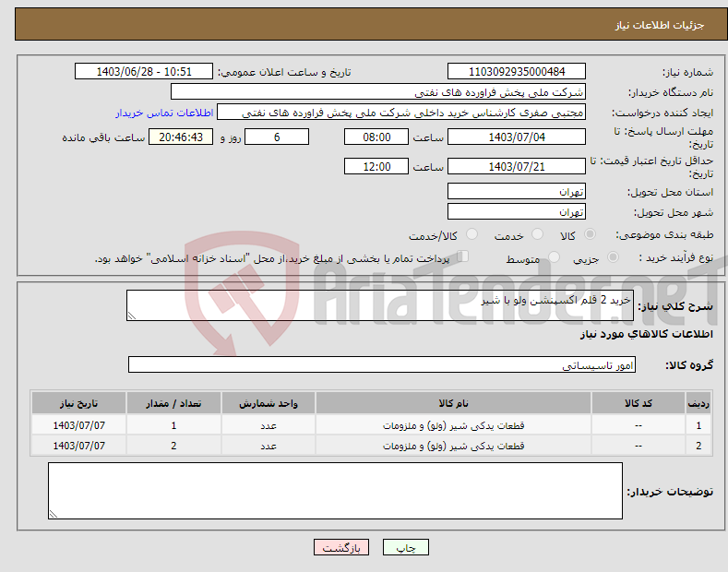The image size is (728, 572).
Task: Click the unit عدد in row 1
Action: [x=269, y=425]
